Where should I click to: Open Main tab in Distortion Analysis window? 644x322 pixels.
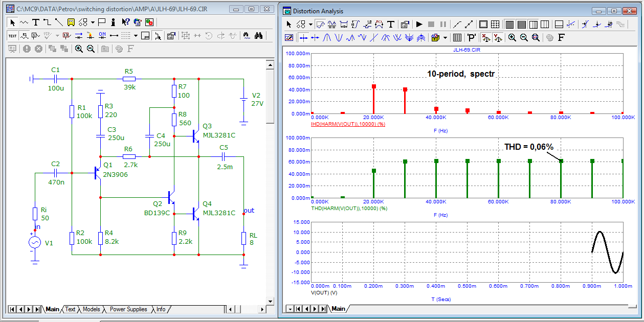[338, 309]
